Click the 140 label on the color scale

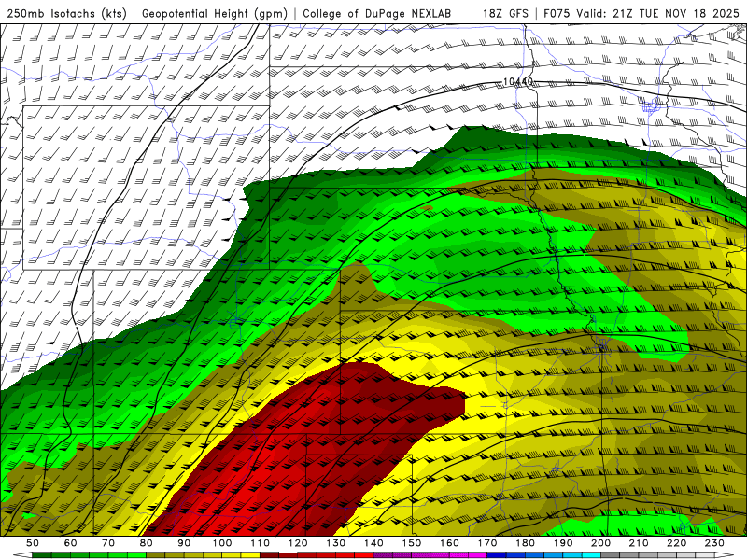click(374, 543)
